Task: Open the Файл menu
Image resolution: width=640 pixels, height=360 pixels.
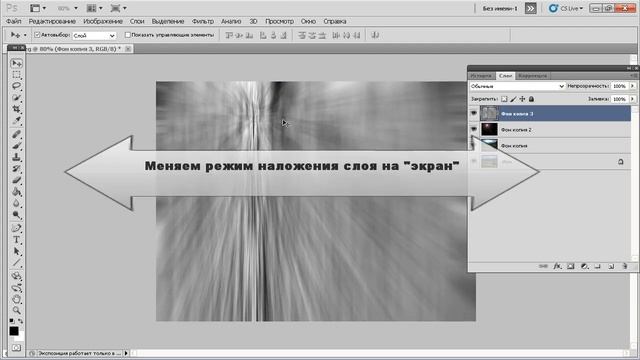Action: (13, 21)
